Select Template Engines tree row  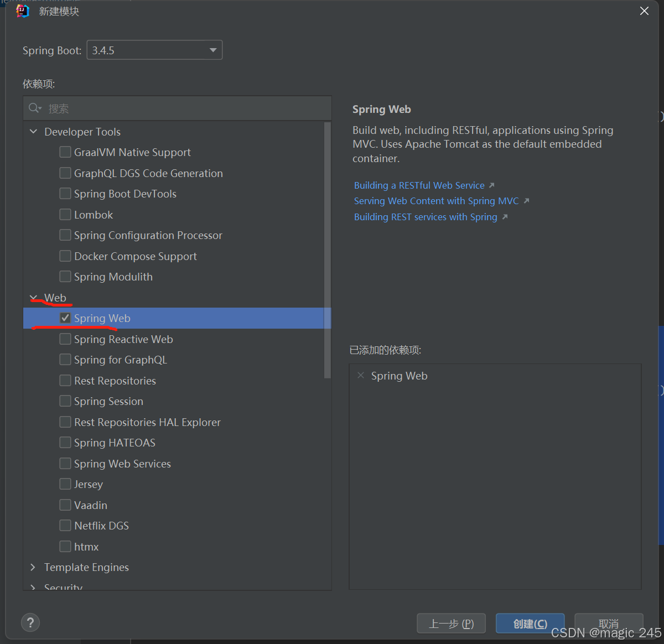177,567
